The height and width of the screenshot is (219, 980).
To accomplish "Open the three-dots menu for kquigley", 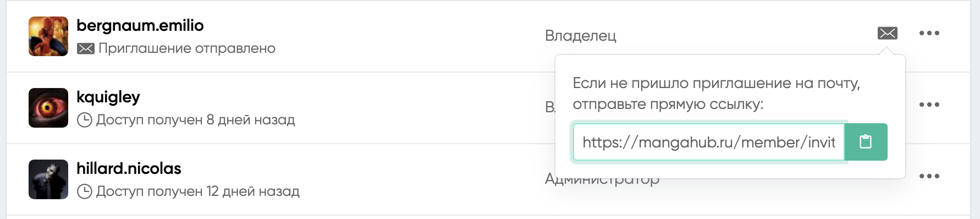I will coord(929,105).
